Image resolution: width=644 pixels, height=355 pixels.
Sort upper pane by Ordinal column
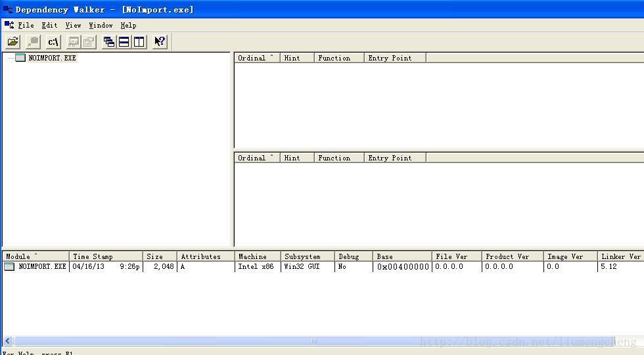click(x=257, y=58)
